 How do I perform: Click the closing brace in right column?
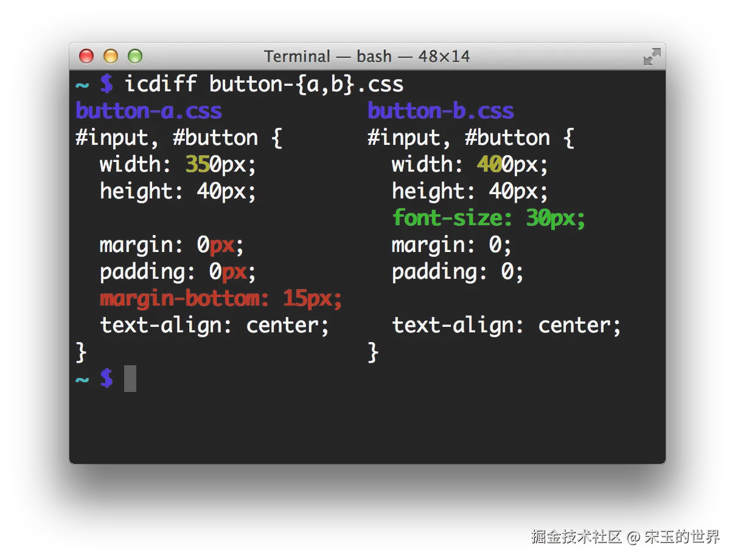373,352
